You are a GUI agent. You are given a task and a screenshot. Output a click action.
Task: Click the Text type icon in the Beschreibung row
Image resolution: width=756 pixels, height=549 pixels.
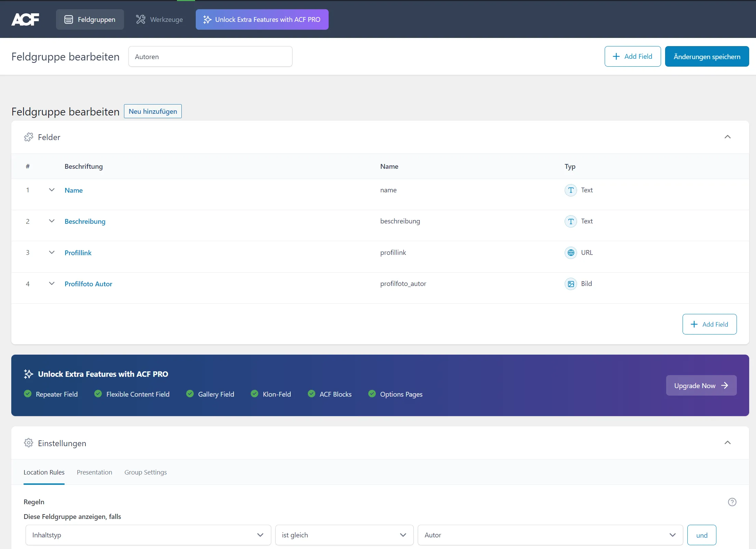pyautogui.click(x=571, y=221)
